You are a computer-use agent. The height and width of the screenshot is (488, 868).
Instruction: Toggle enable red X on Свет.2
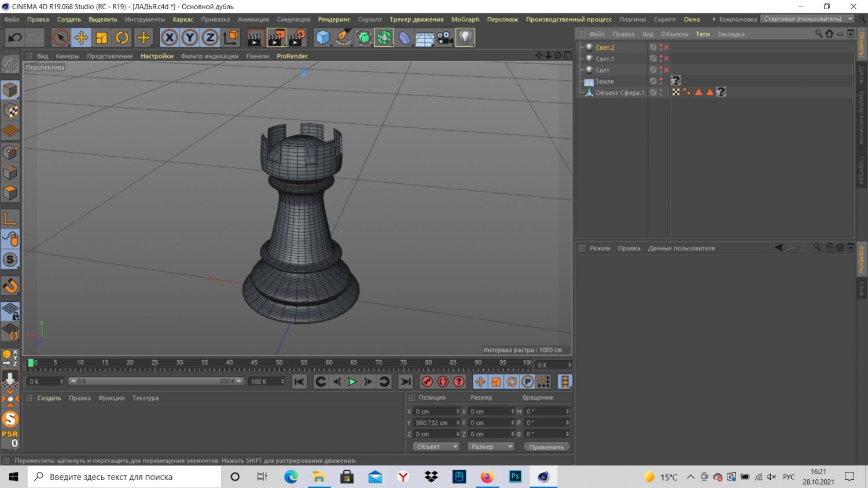667,47
